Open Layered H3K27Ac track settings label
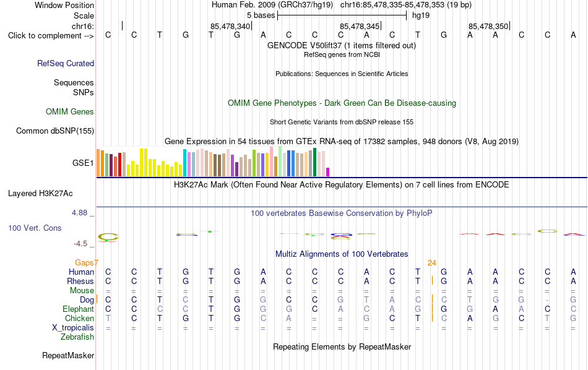Screen dimensions: 588x370 40,194
